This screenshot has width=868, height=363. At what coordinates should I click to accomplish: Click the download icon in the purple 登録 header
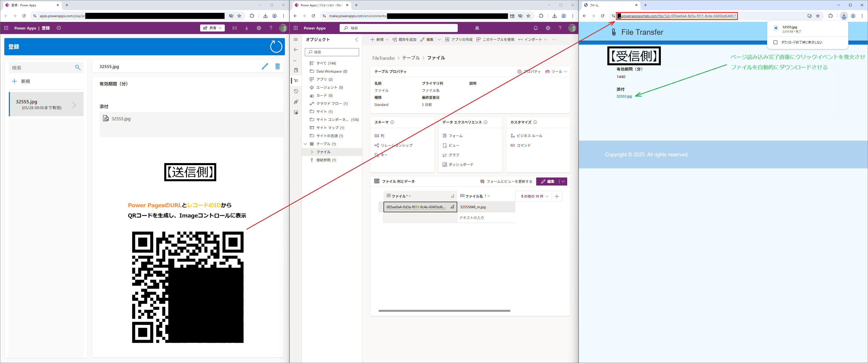247,28
